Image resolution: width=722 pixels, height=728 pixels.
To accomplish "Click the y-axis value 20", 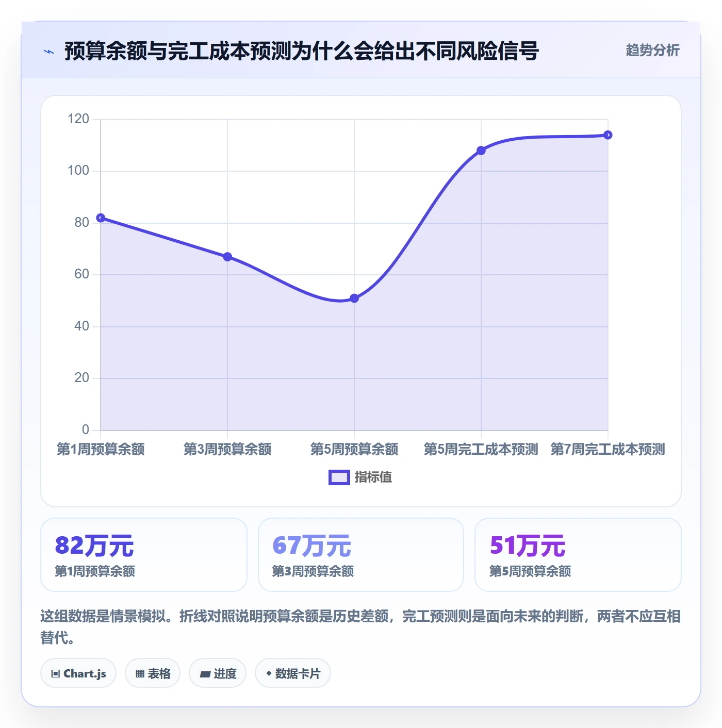I will [x=82, y=378].
